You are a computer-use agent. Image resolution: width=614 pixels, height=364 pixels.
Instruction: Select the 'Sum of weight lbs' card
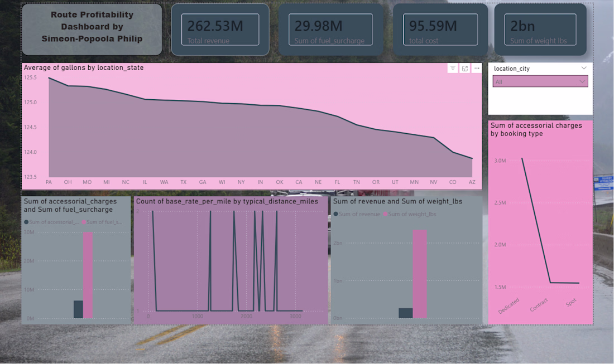tap(540, 30)
